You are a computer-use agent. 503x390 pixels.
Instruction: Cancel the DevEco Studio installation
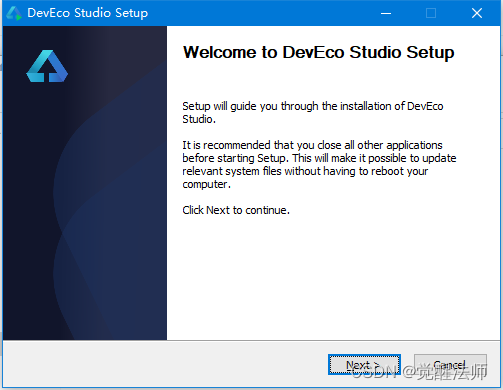(x=450, y=364)
